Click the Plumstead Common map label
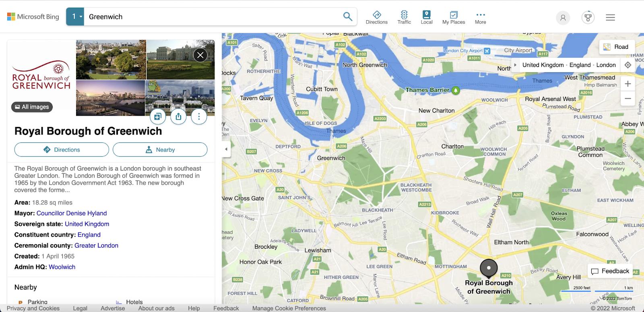 590,152
